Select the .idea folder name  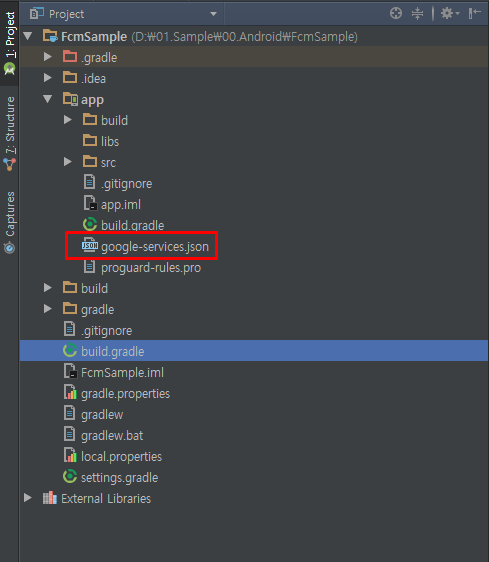click(x=93, y=78)
